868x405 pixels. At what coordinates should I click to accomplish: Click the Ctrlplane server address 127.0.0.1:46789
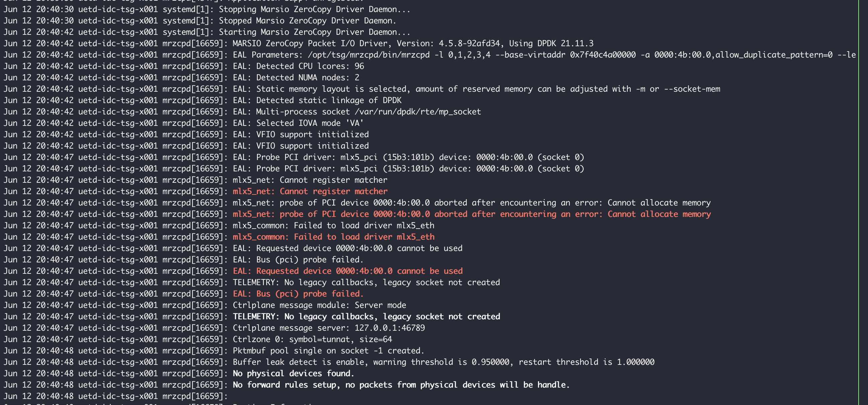[x=389, y=328]
